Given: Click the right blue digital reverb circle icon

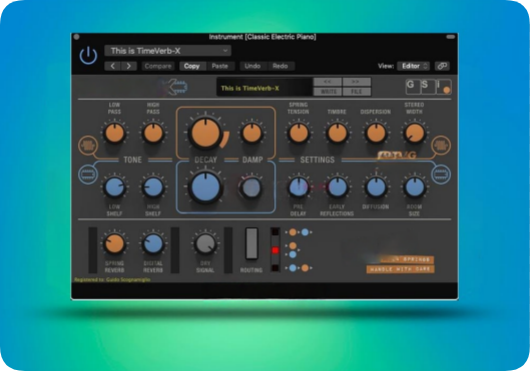Looking at the screenshot, I should coord(441,175).
